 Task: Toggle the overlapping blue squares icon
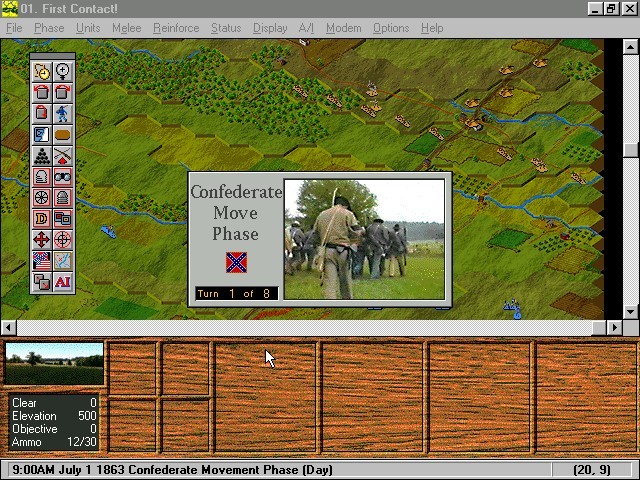(x=62, y=219)
